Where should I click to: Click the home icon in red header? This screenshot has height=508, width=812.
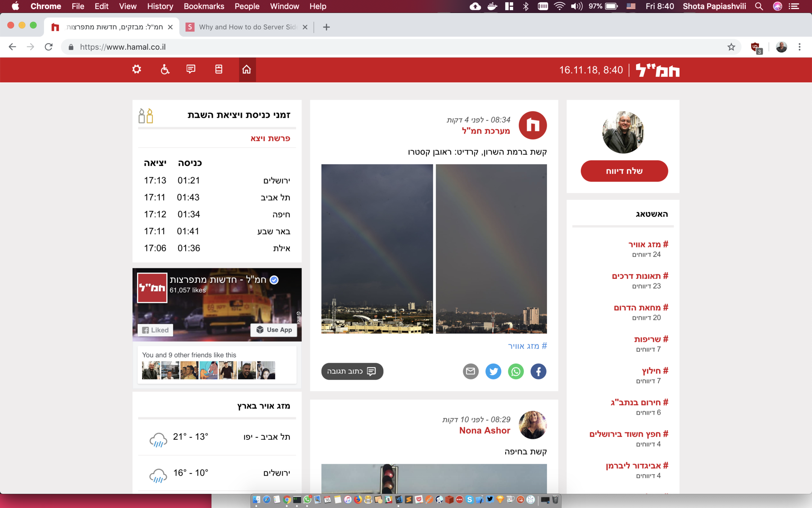tap(247, 70)
